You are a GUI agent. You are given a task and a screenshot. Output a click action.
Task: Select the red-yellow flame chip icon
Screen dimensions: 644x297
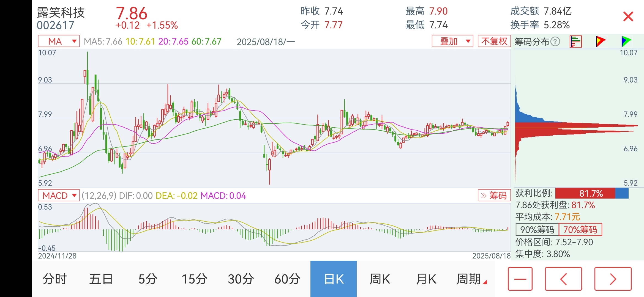[x=601, y=42]
